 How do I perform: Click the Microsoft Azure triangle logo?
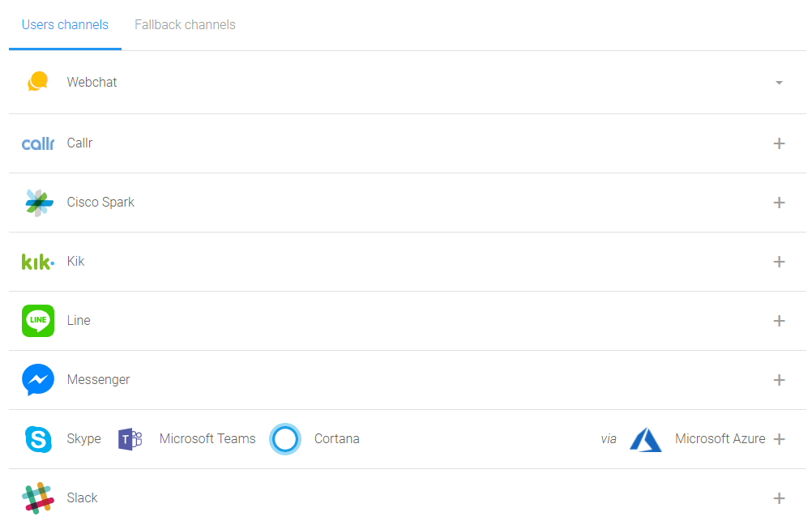coord(645,440)
